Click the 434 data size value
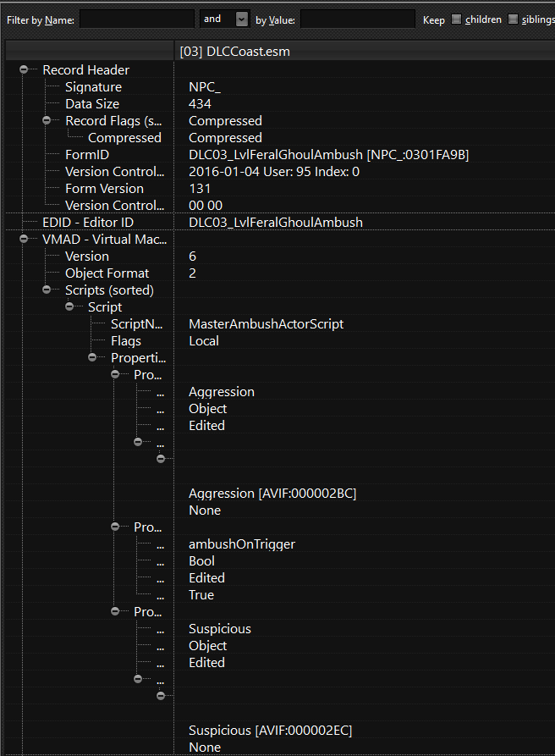The height and width of the screenshot is (756, 555). (x=200, y=103)
